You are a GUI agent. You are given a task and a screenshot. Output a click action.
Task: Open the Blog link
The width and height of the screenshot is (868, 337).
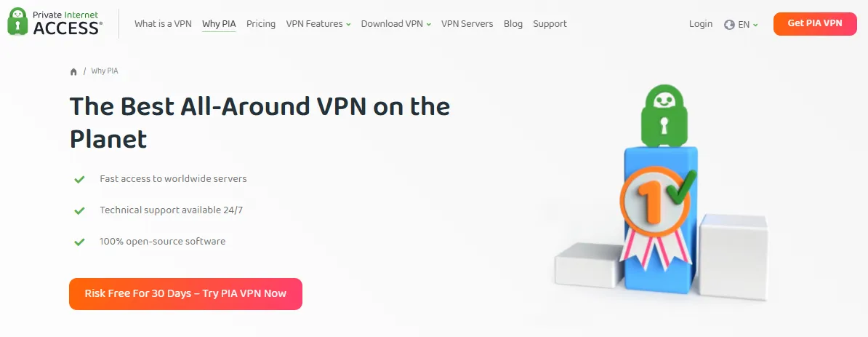[x=513, y=24]
